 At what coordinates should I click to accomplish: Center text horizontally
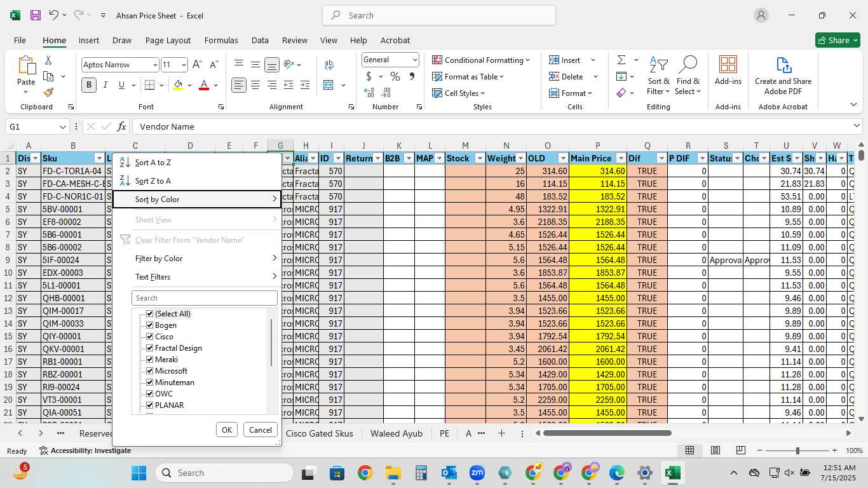(x=255, y=85)
